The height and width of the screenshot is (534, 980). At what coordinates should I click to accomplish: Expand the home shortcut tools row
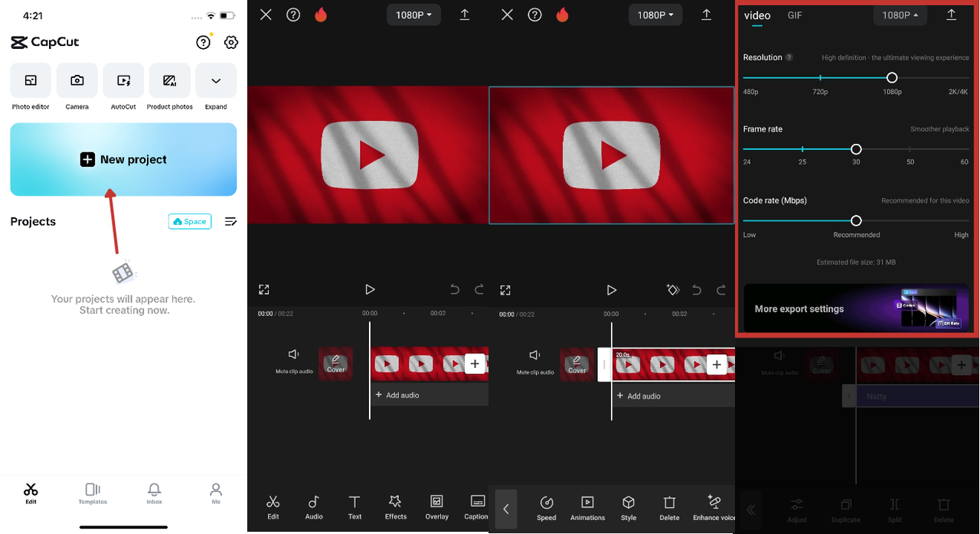(216, 86)
